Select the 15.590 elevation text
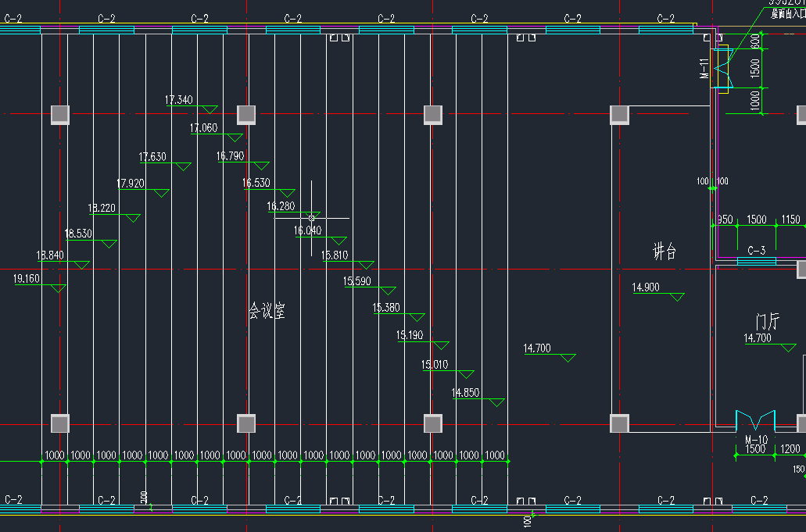The height and width of the screenshot is (532, 806). 357,281
